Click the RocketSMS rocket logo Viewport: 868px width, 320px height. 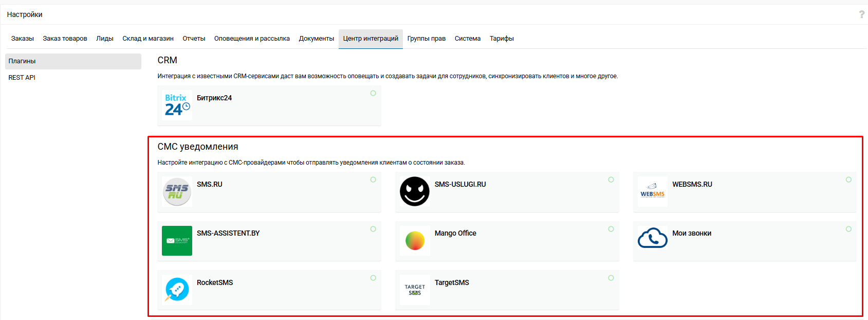pyautogui.click(x=177, y=290)
